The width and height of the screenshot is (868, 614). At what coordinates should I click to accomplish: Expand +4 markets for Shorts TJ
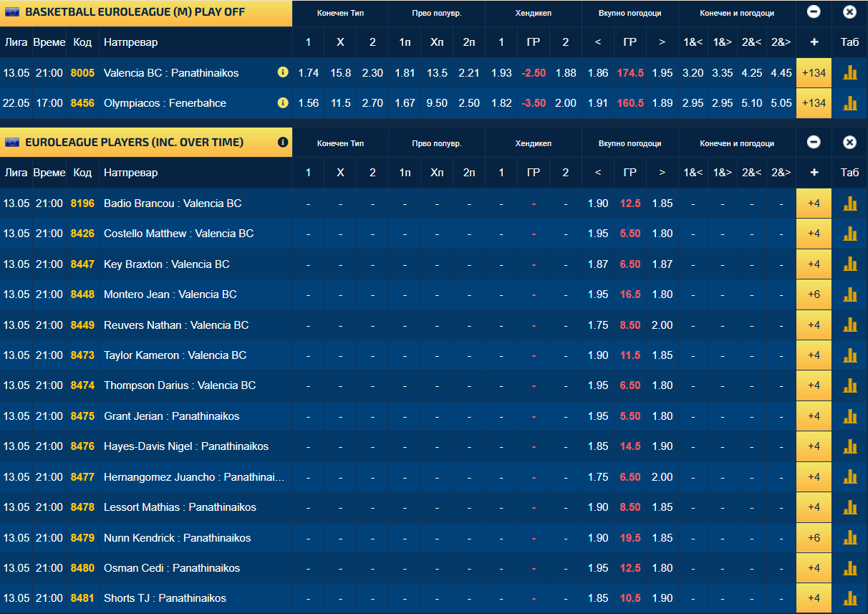(x=814, y=598)
